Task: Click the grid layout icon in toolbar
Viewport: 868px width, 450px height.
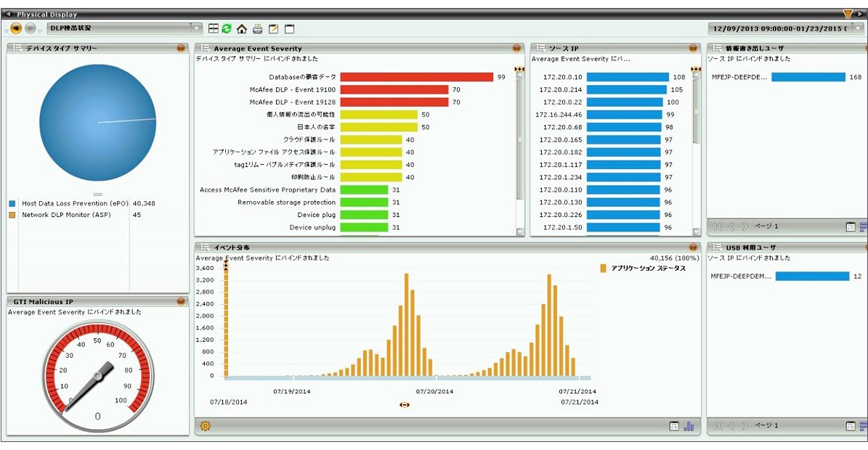Action: click(214, 28)
